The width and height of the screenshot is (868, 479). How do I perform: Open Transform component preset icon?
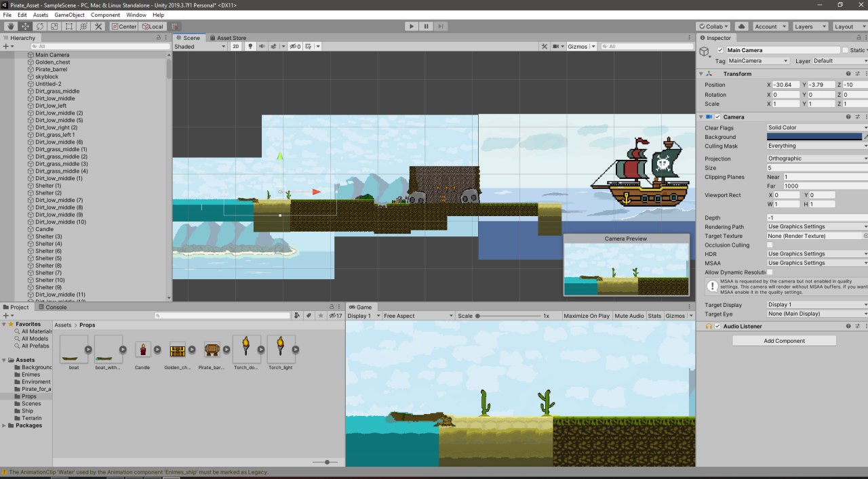coord(857,73)
